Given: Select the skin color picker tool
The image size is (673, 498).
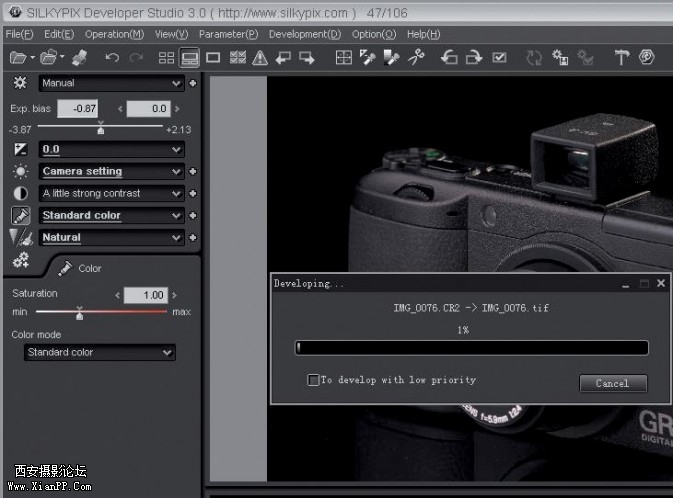Looking at the screenshot, I should (x=391, y=58).
